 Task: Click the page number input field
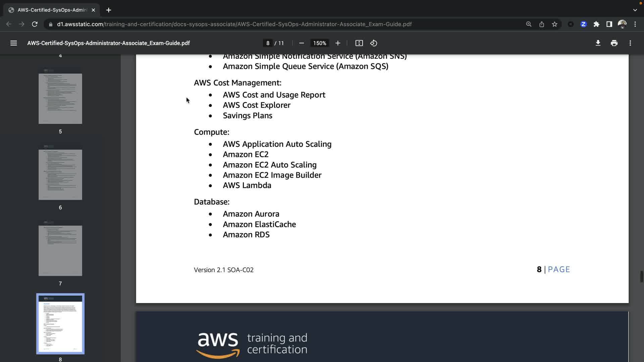[268, 43]
